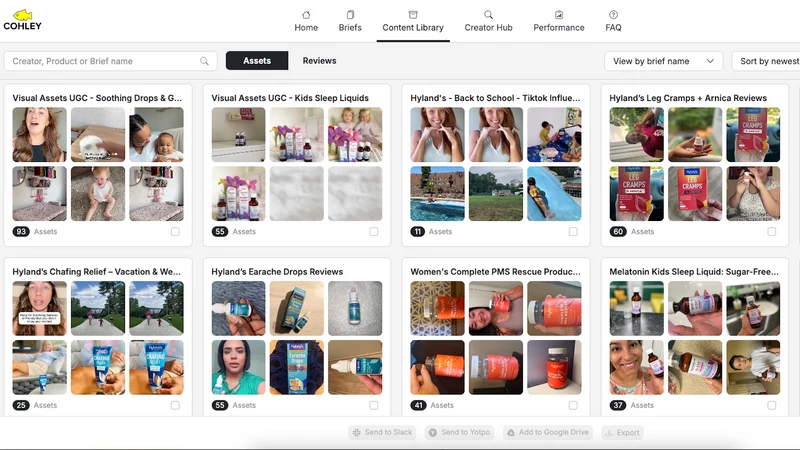Check the Chafing Relief brief checkbox

(175, 405)
